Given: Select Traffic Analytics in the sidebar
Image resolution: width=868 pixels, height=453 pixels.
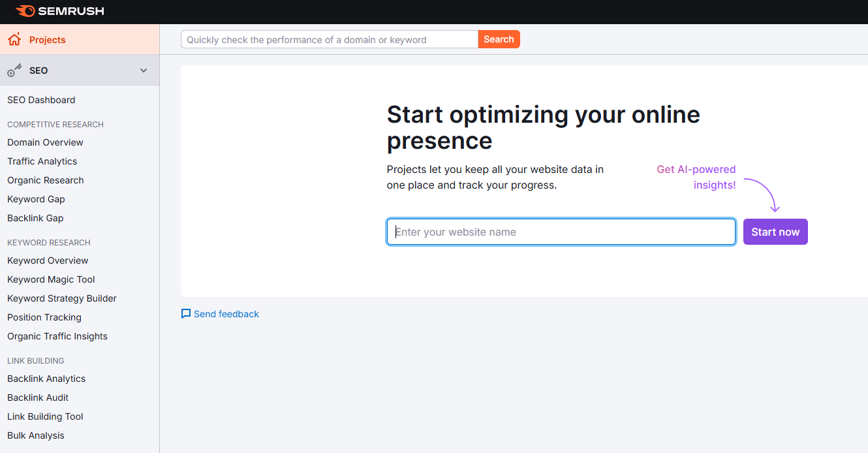Looking at the screenshot, I should (42, 161).
